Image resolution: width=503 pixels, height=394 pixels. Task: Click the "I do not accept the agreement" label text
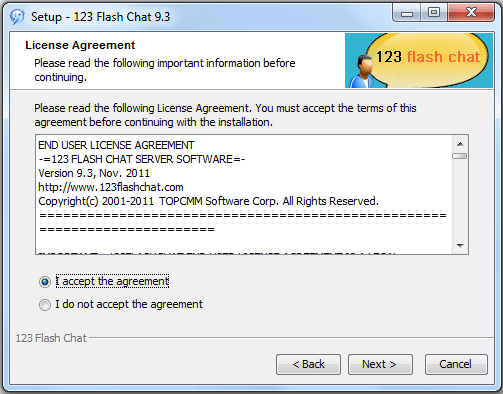pyautogui.click(x=129, y=304)
